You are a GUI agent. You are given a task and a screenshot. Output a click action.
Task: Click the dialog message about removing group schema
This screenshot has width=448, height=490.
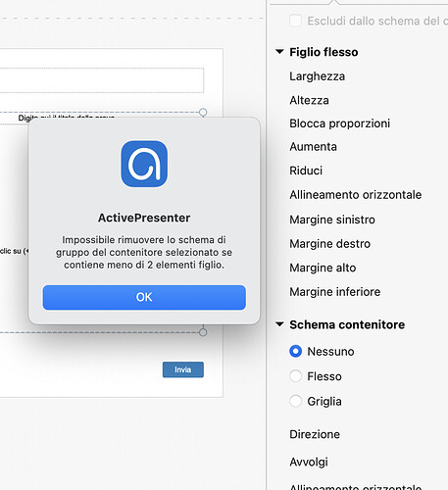tap(144, 252)
